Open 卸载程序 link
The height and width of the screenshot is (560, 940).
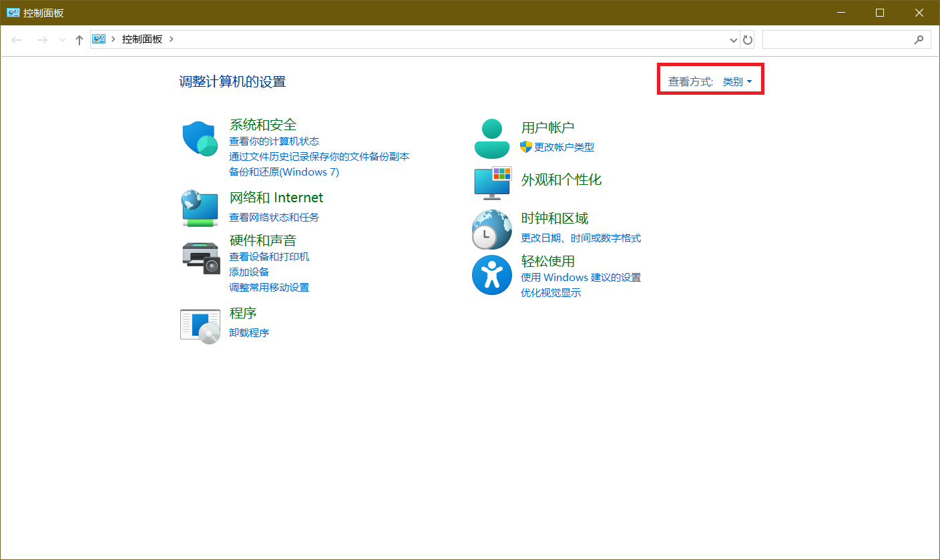[x=249, y=332]
